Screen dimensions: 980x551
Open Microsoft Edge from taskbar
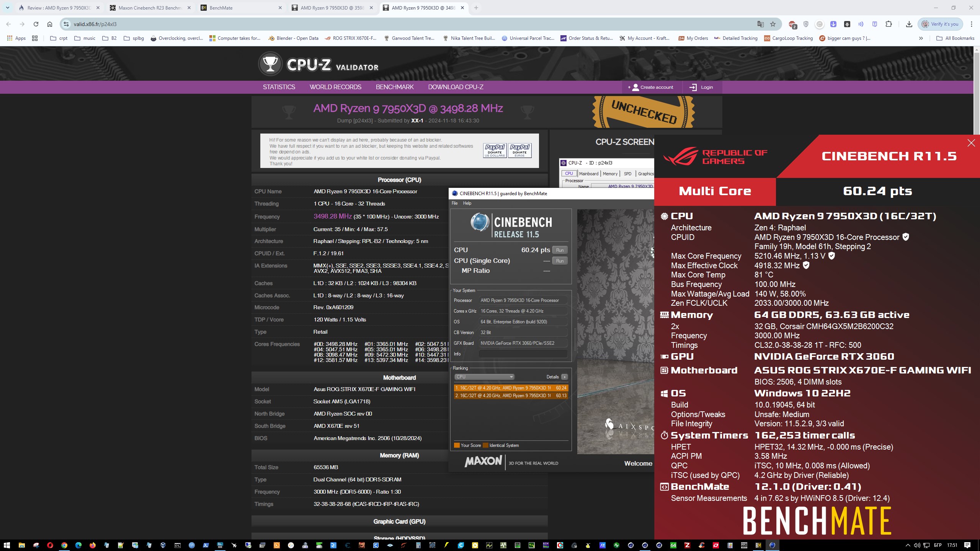pyautogui.click(x=78, y=545)
